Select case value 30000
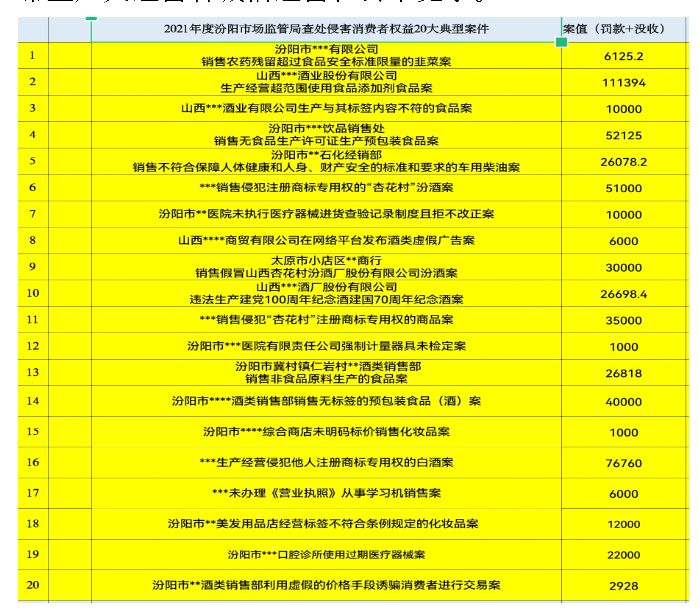The height and width of the screenshot is (611, 700). click(x=623, y=267)
